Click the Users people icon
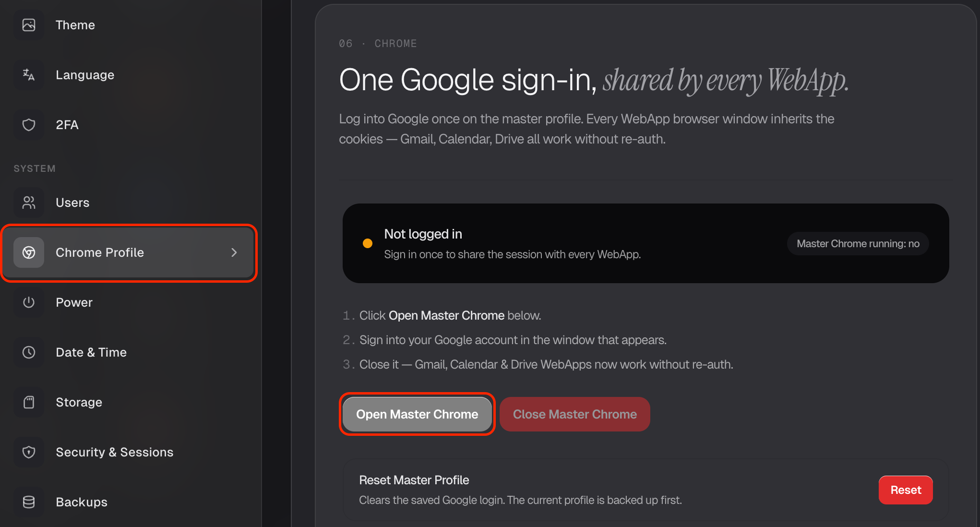Screen dimensions: 980x527 pos(29,203)
